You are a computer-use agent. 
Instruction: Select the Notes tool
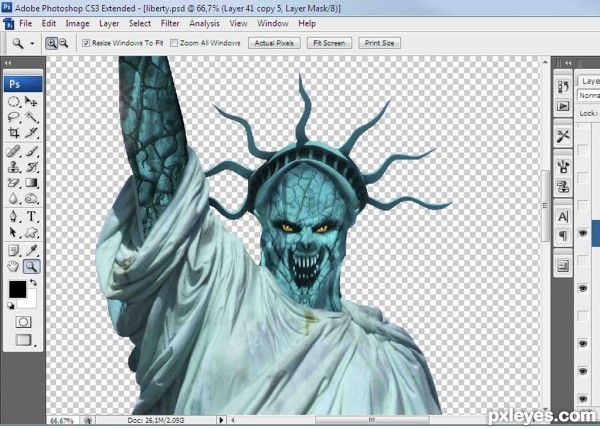pos(13,251)
